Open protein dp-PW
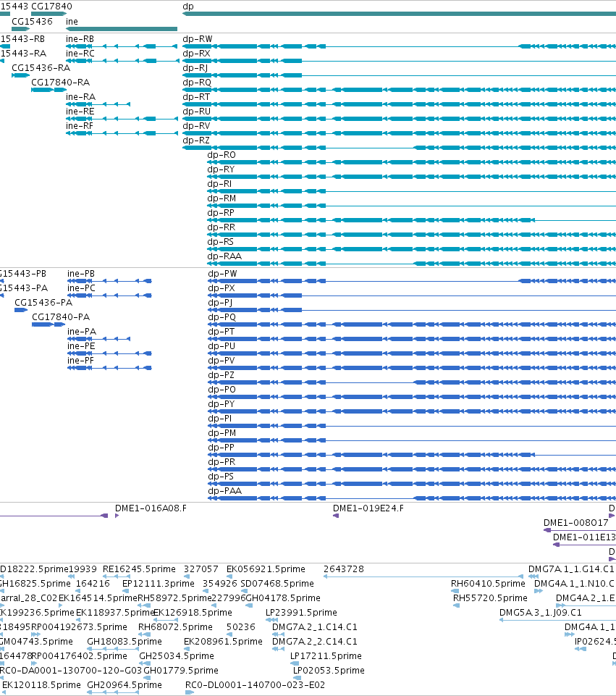Viewport: 616px width, 696px height. (223, 274)
